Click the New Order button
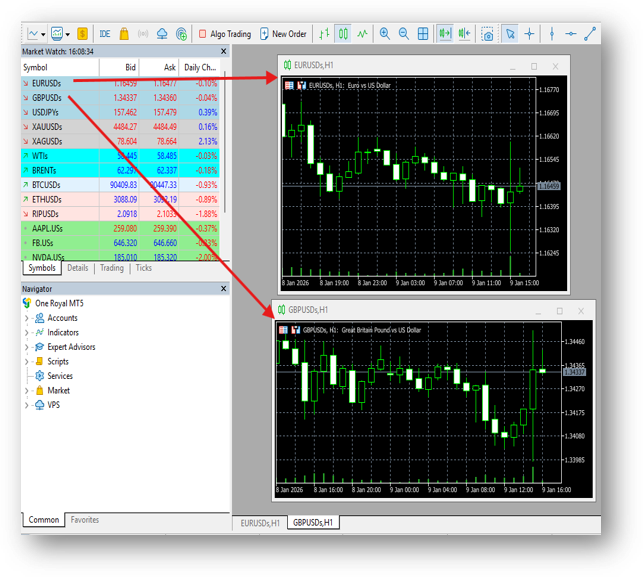 tap(283, 34)
